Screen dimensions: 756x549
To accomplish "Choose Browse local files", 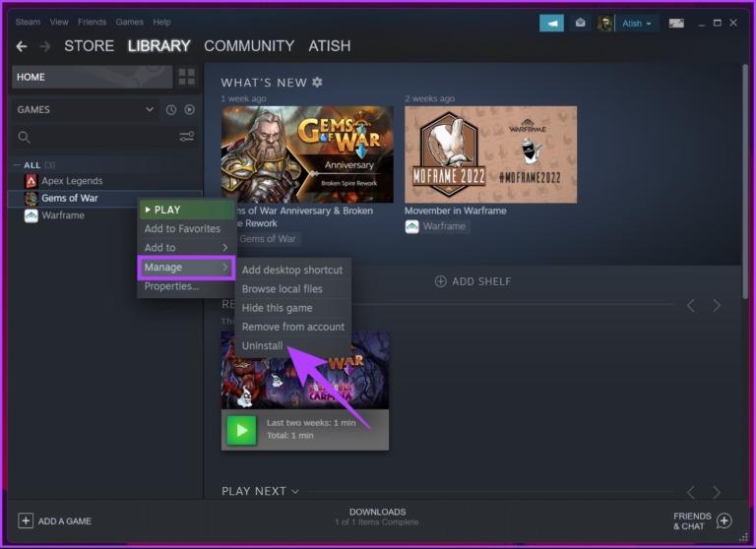I will pos(293,289).
